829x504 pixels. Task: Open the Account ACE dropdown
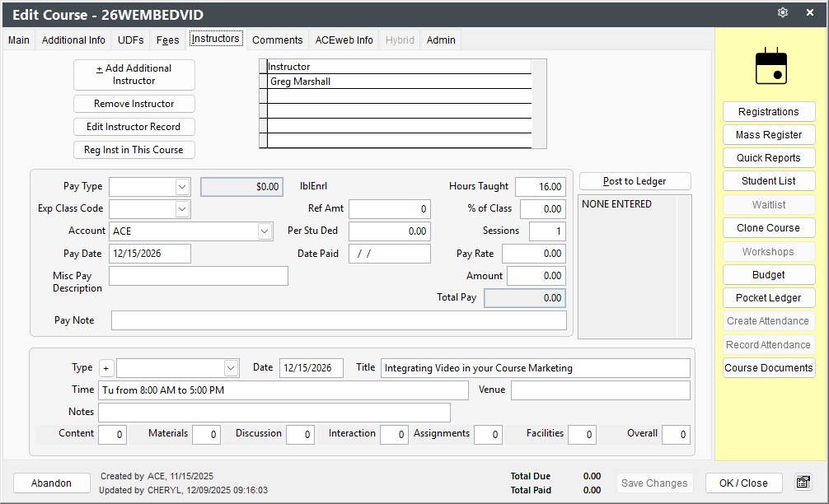[x=265, y=231]
